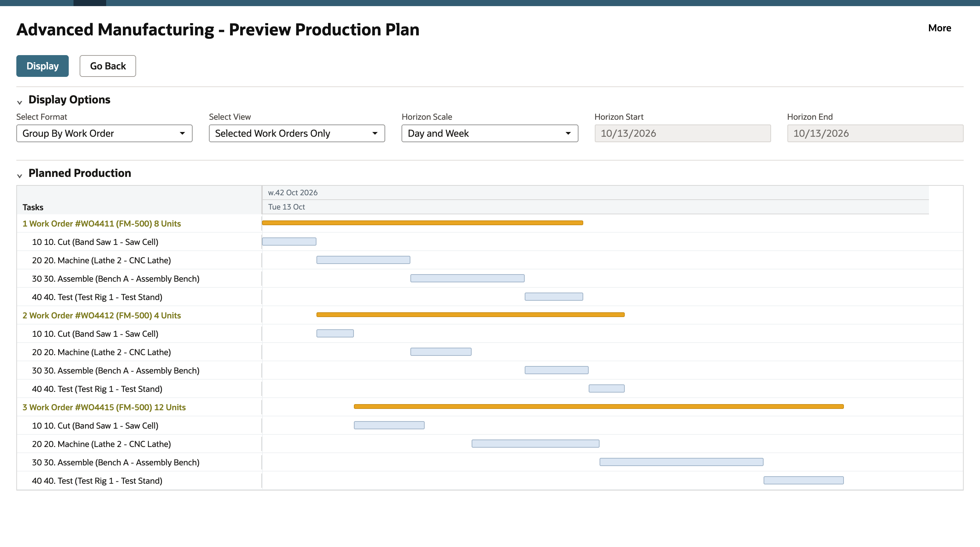This screenshot has height=547, width=980.
Task: Click the WO4412 Cut task bar
Action: pyautogui.click(x=335, y=334)
